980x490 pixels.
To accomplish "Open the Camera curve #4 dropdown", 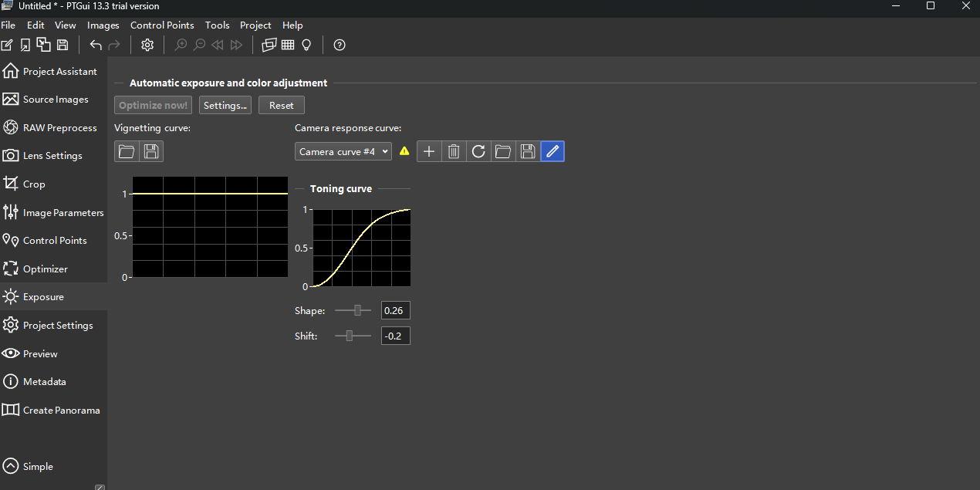I will pos(343,151).
